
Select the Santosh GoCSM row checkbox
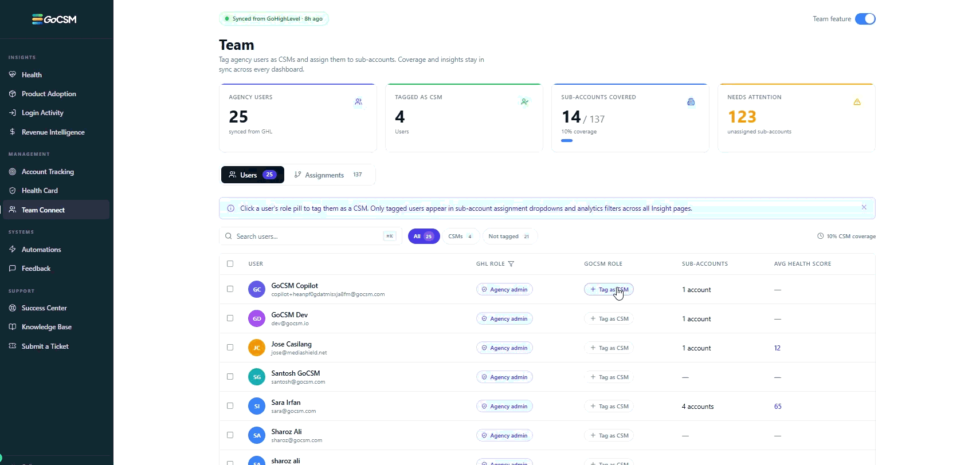[230, 377]
